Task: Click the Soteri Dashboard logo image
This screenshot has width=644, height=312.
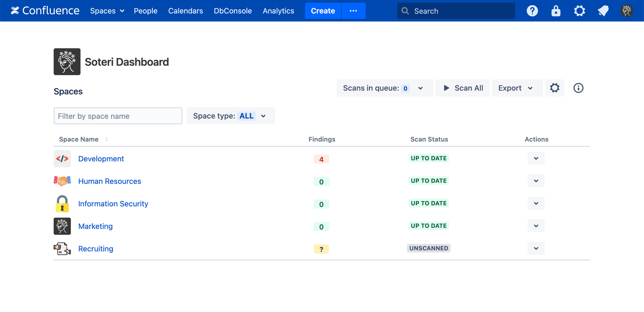Action: pos(67,62)
